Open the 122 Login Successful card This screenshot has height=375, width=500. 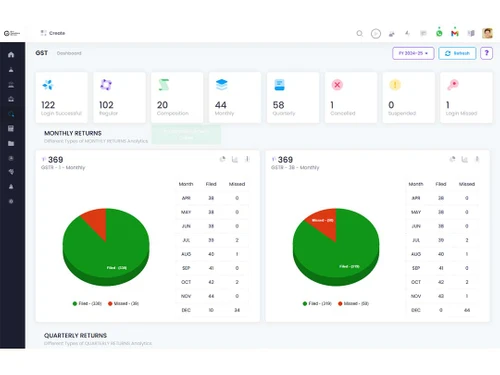[x=62, y=98]
